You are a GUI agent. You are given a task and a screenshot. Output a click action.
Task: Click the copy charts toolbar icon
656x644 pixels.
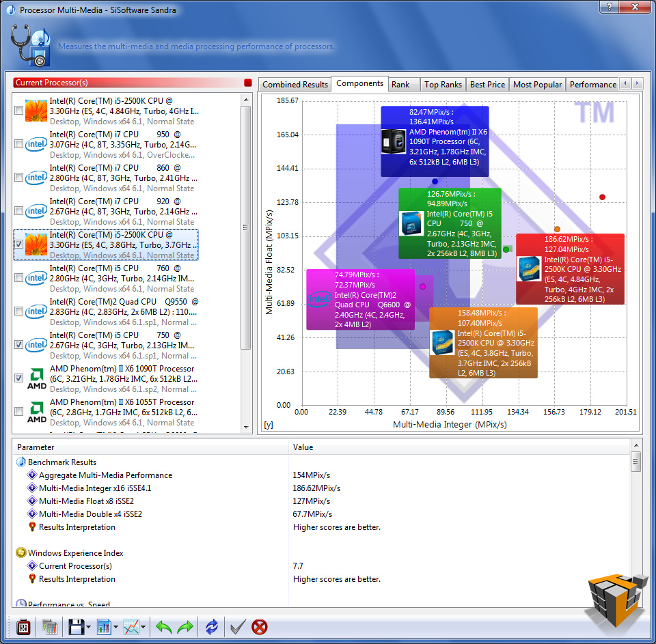point(50,627)
